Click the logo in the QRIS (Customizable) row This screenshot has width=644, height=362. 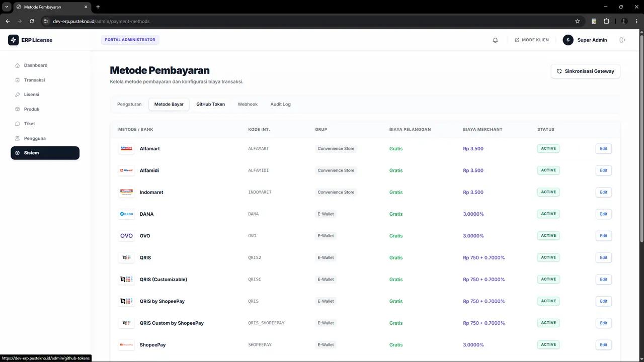click(126, 280)
